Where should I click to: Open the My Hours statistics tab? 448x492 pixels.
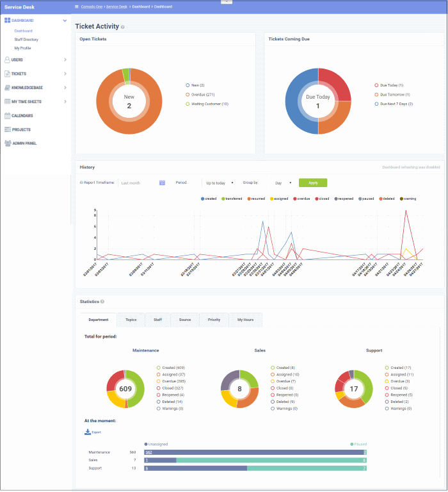pyautogui.click(x=246, y=319)
